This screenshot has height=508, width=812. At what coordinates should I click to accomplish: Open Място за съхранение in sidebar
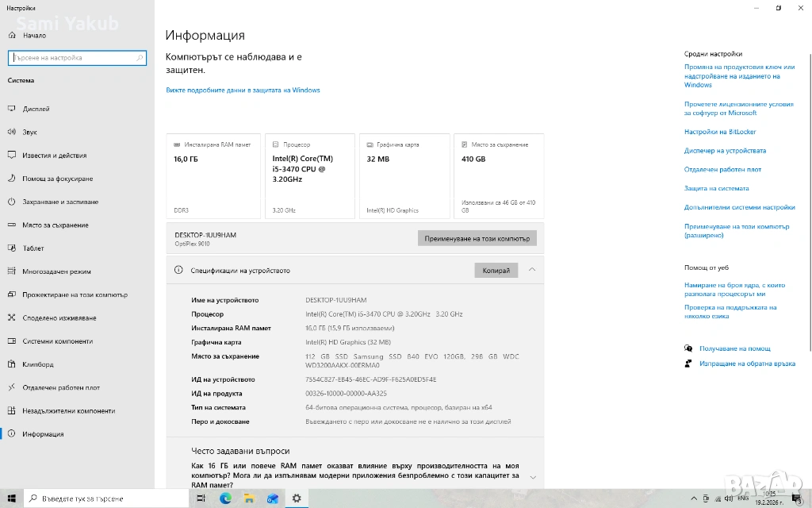point(56,225)
